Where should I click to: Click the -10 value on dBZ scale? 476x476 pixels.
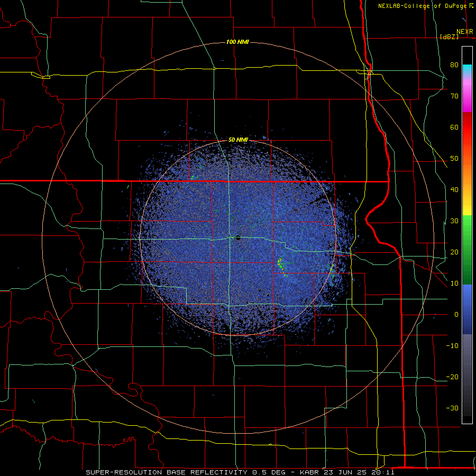[x=452, y=346]
